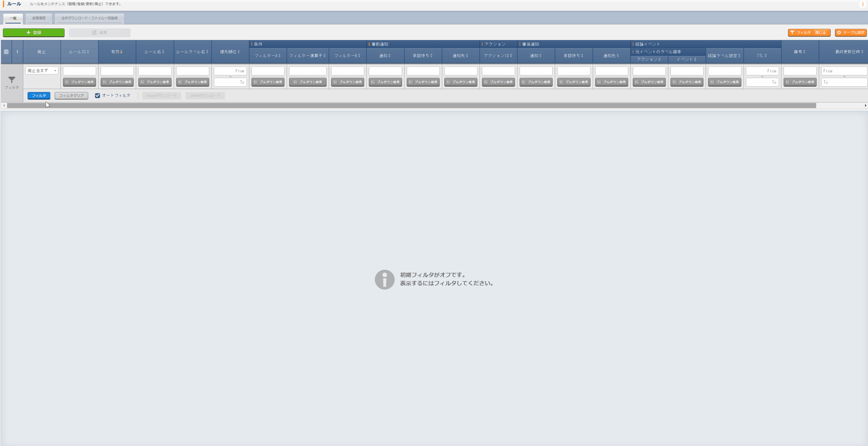
Task: Check the select-all checkbox in header
Action: tap(6, 52)
